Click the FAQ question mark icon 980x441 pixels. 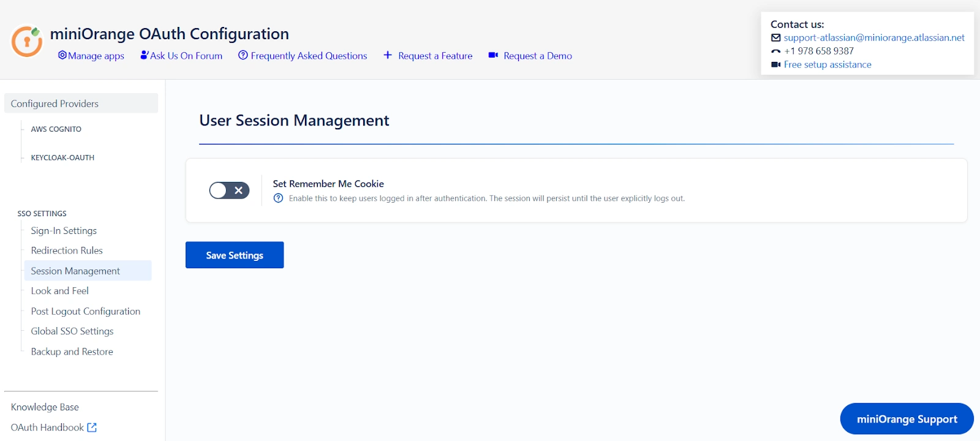[243, 55]
